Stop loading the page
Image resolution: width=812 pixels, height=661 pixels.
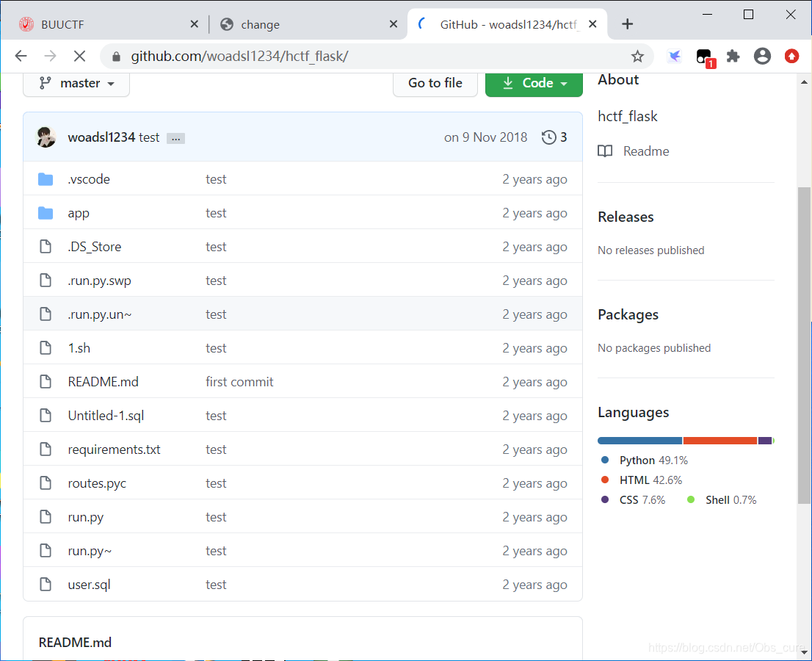[x=79, y=57]
